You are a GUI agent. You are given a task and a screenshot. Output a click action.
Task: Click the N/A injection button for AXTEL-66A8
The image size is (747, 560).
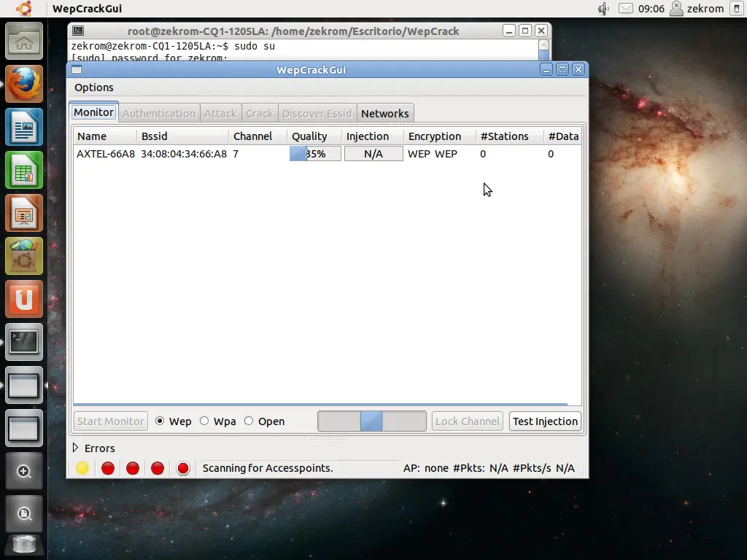click(373, 154)
